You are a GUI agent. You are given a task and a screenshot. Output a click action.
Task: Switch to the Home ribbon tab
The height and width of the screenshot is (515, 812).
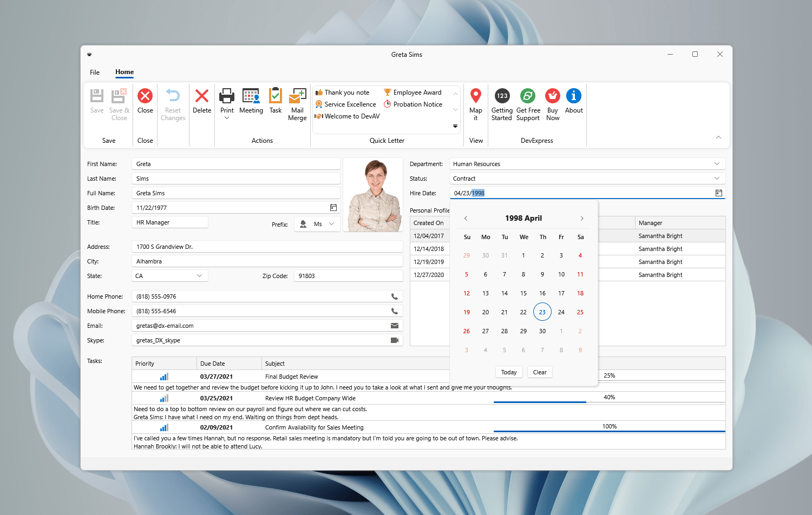coord(125,72)
